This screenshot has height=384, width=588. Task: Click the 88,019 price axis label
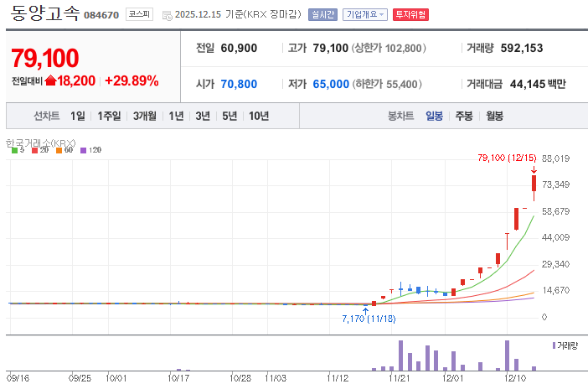tap(555, 158)
